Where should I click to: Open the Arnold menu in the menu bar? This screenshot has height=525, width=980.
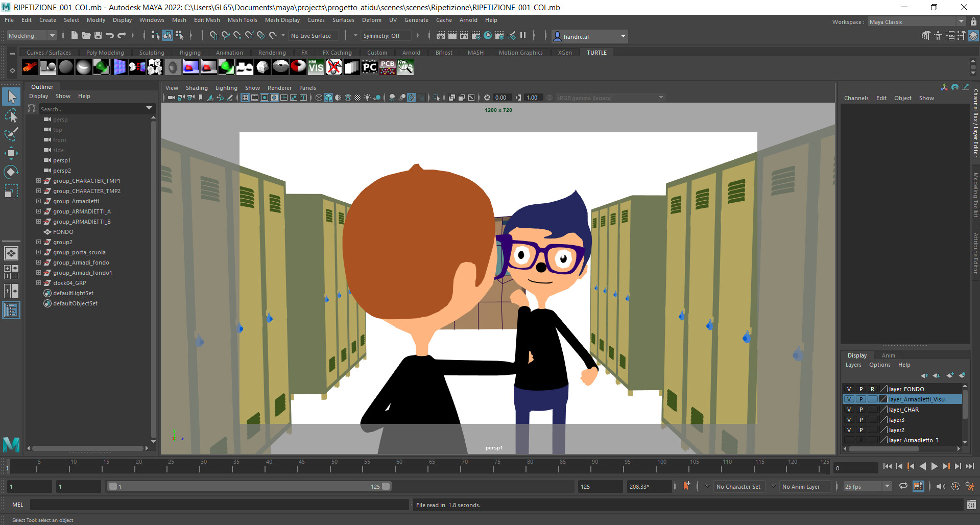click(x=468, y=20)
